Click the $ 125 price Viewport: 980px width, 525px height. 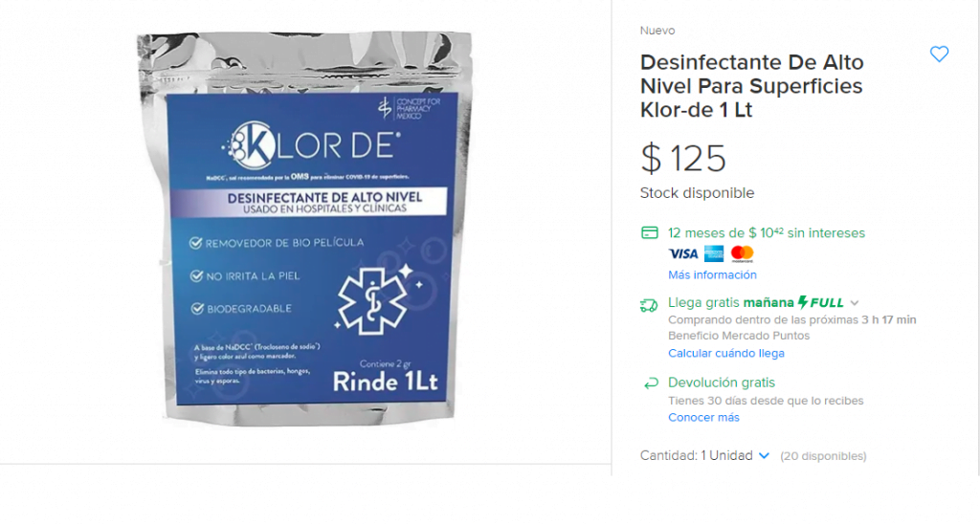(x=683, y=158)
